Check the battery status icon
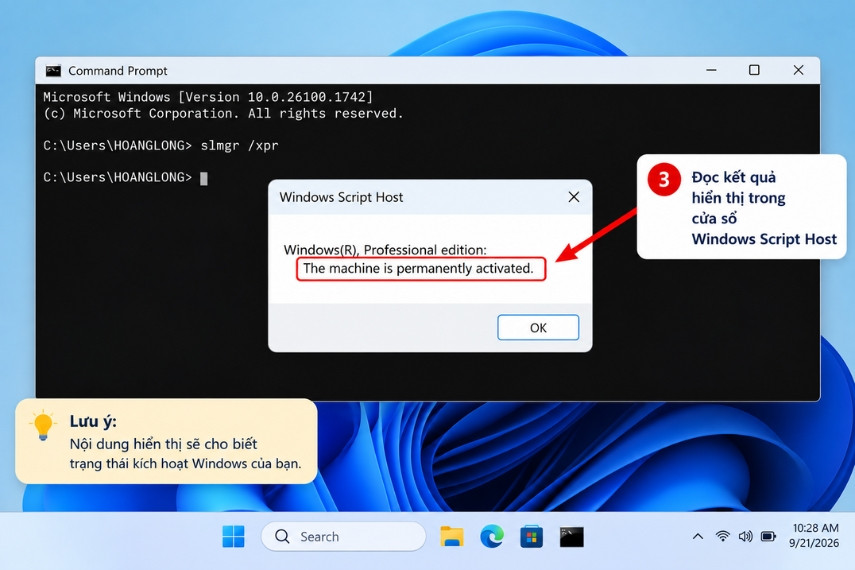Screen dimensions: 855x570 coord(768,536)
